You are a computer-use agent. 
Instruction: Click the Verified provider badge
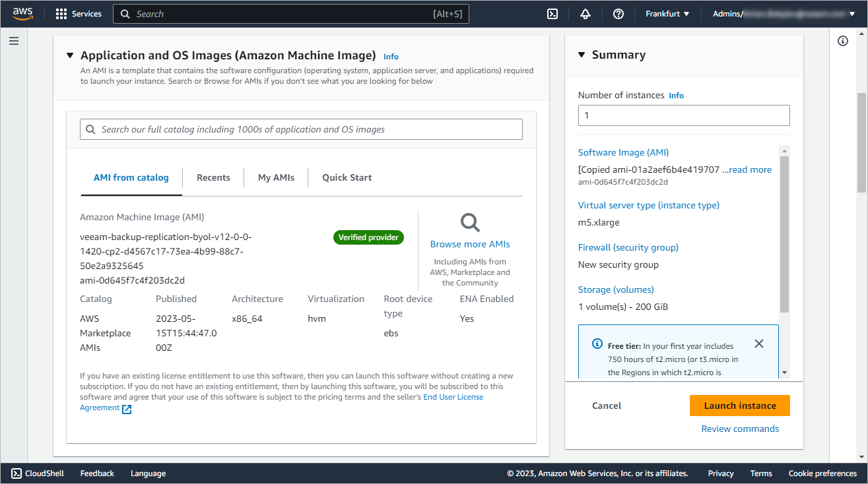click(x=368, y=237)
